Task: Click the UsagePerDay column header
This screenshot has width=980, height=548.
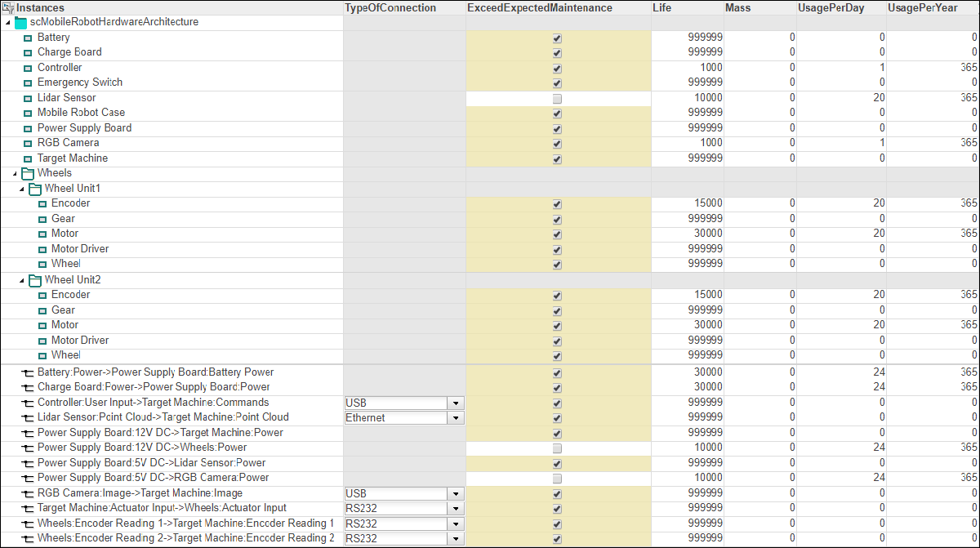Action: point(841,7)
